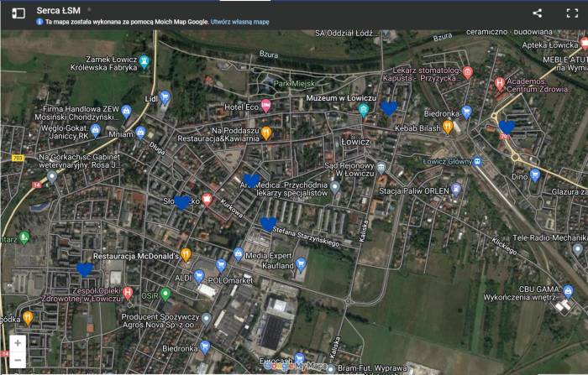Zoom out with the minus button
This screenshot has width=588, height=375.
click(18, 361)
